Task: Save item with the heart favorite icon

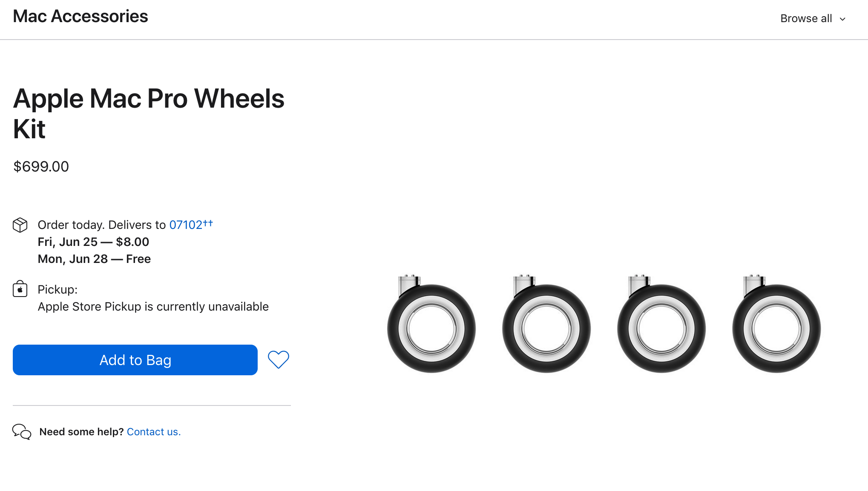Action: click(x=279, y=360)
